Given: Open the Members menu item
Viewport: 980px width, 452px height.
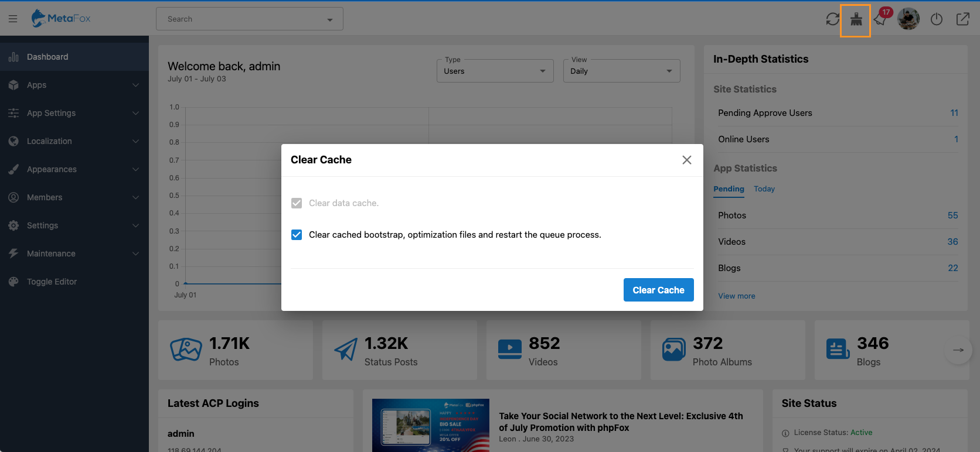Looking at the screenshot, I should pyautogui.click(x=74, y=197).
